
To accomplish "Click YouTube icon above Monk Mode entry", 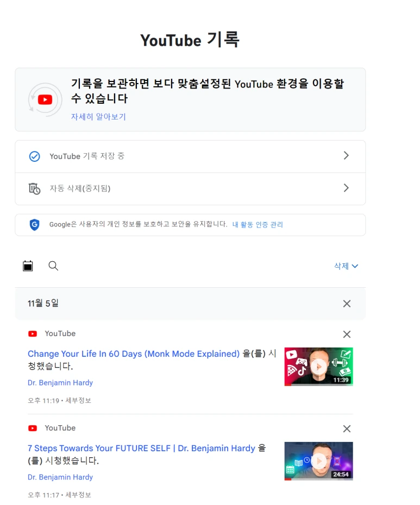I will (33, 333).
